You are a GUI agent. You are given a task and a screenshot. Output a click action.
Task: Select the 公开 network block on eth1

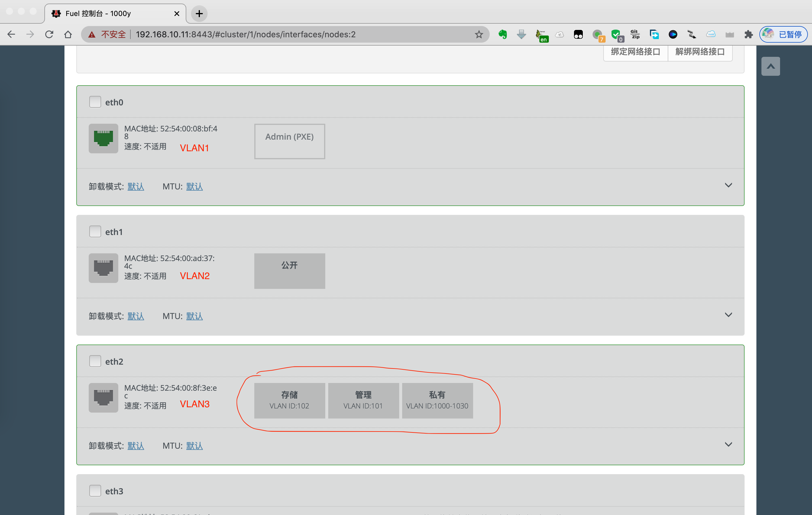pos(290,271)
